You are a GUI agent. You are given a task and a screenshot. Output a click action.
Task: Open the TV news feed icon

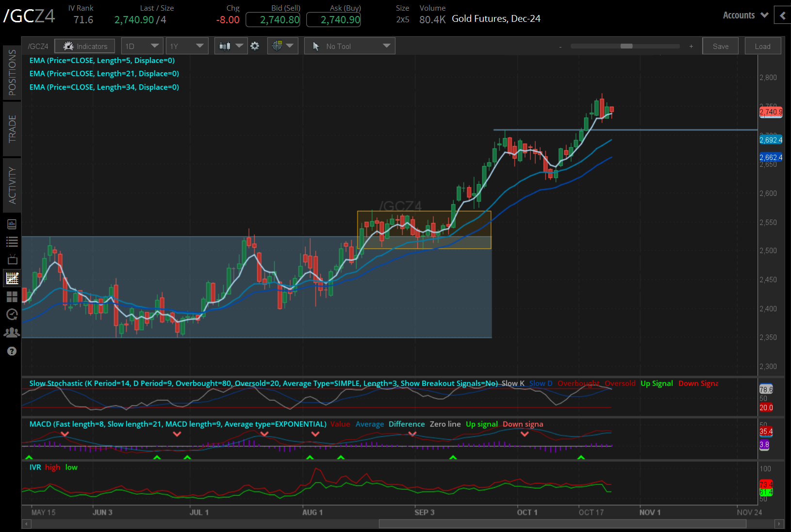[12, 259]
